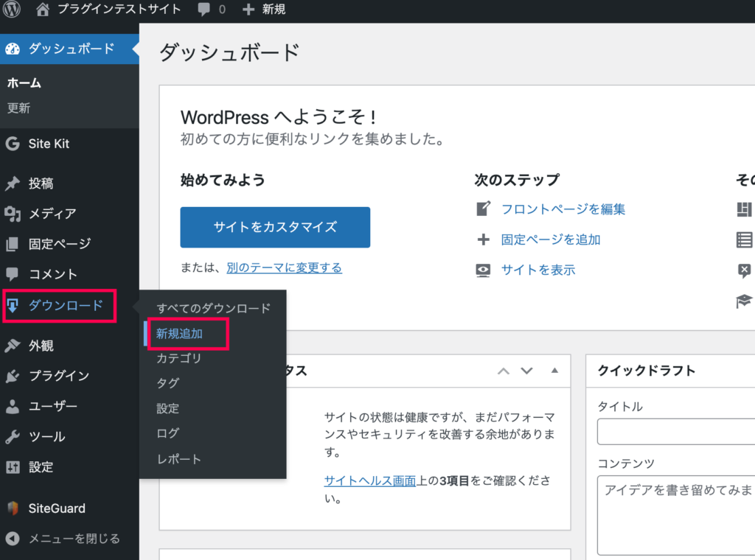
Task: Select 新規追加 in the download submenu
Action: pyautogui.click(x=179, y=333)
